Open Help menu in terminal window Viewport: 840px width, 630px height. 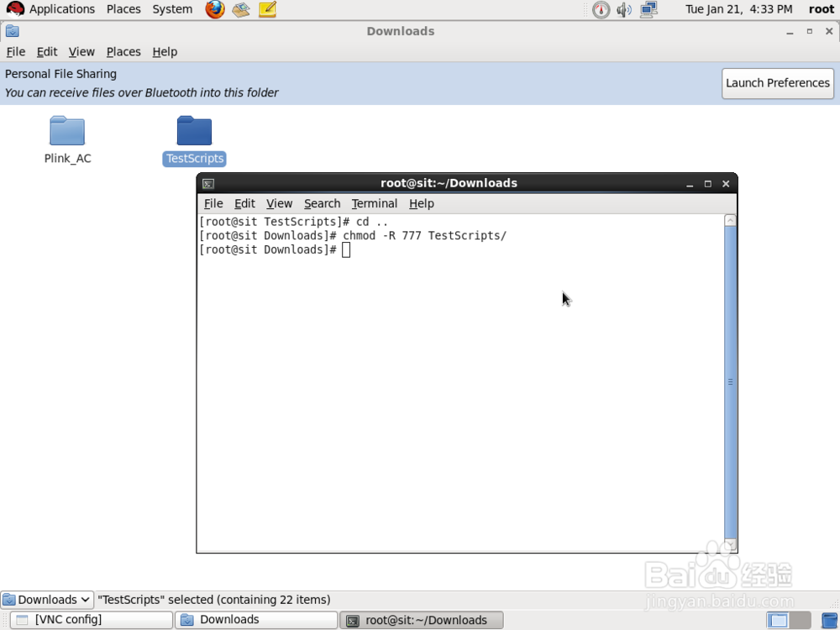point(421,203)
